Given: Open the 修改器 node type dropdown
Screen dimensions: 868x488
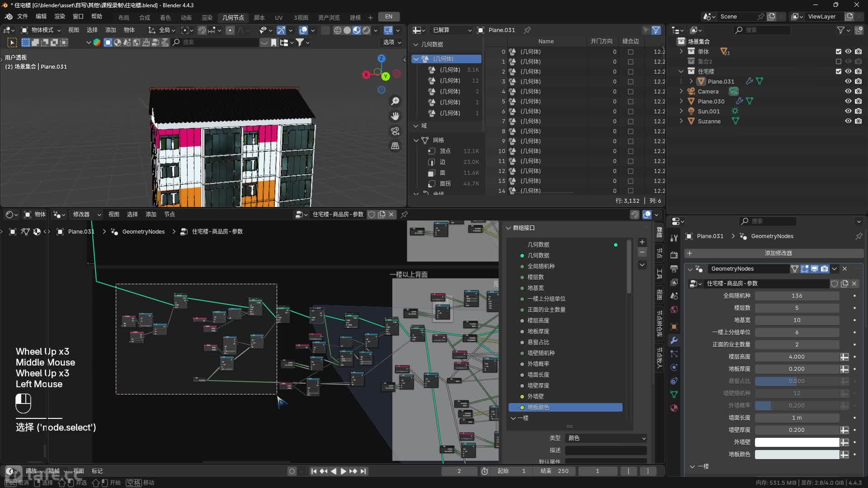Looking at the screenshot, I should click(87, 215).
